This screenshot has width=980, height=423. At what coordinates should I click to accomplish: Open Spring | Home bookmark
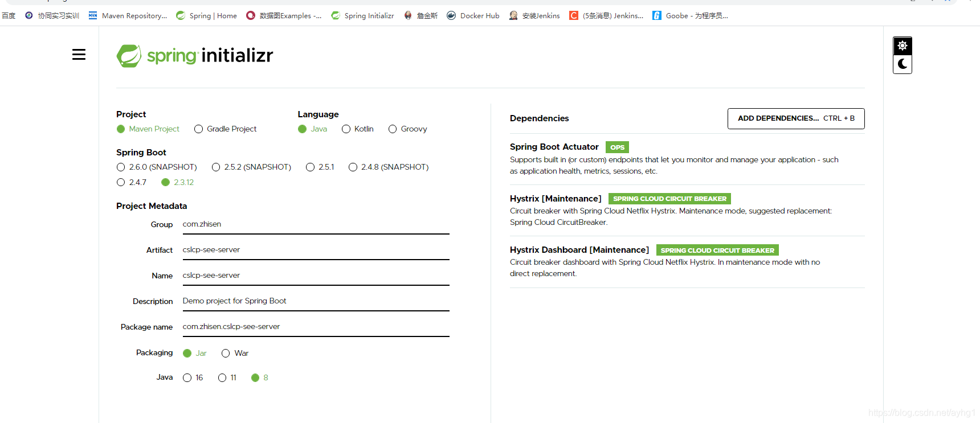click(206, 16)
